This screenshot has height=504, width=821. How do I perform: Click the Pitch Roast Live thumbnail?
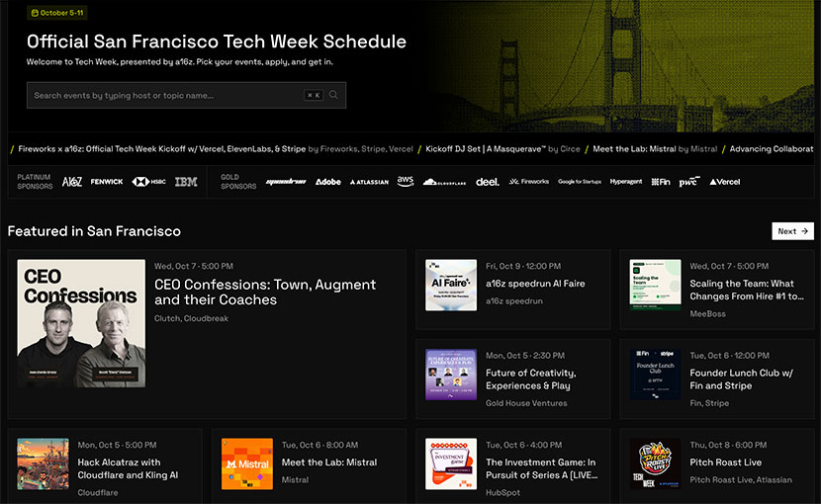tap(655, 464)
